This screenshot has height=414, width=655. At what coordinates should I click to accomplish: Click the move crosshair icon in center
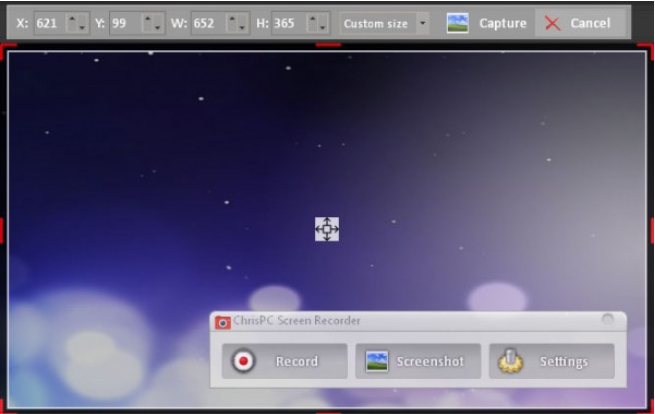(327, 229)
